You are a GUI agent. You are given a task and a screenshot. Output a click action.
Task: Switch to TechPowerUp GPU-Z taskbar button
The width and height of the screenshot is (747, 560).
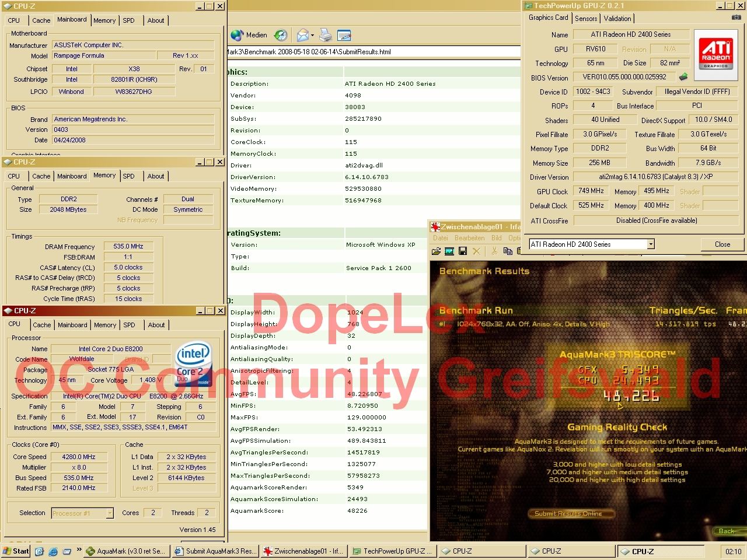click(393, 551)
